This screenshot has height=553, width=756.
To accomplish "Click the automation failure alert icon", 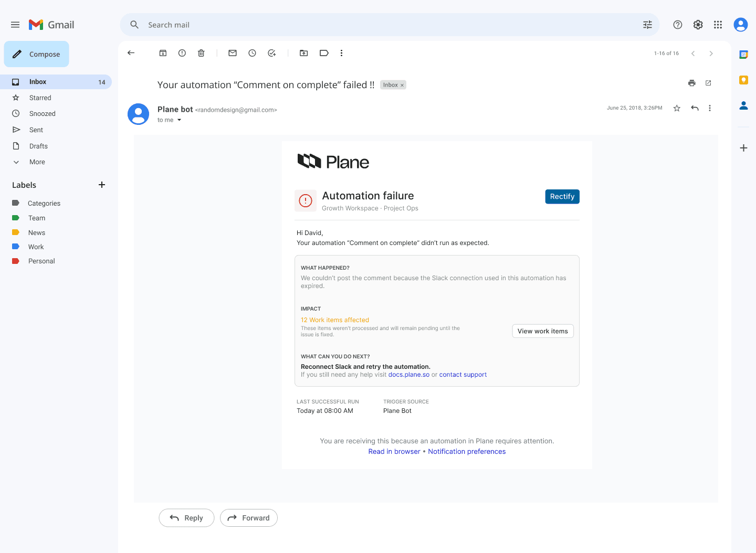I will (x=306, y=200).
